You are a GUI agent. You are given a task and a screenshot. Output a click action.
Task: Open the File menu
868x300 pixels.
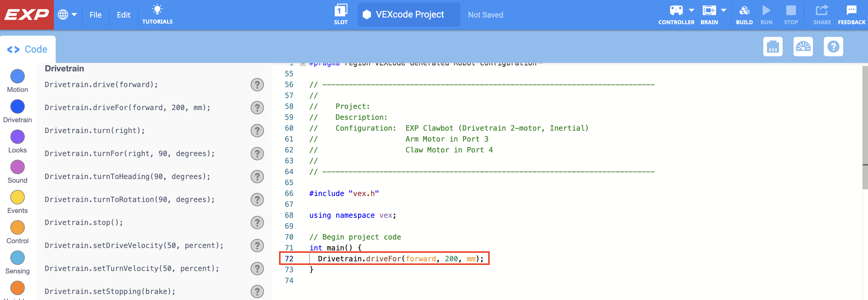pos(95,15)
